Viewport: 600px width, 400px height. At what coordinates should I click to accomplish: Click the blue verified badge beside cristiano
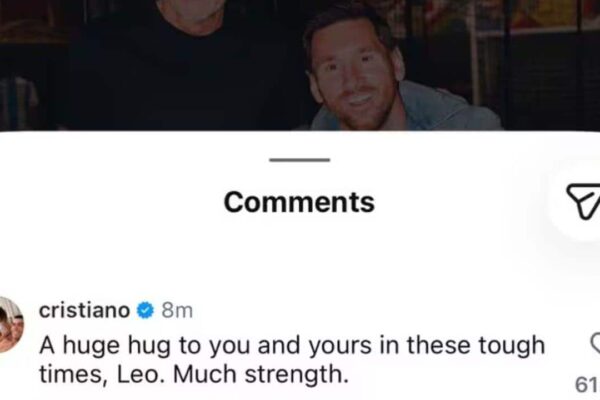pyautogui.click(x=145, y=310)
